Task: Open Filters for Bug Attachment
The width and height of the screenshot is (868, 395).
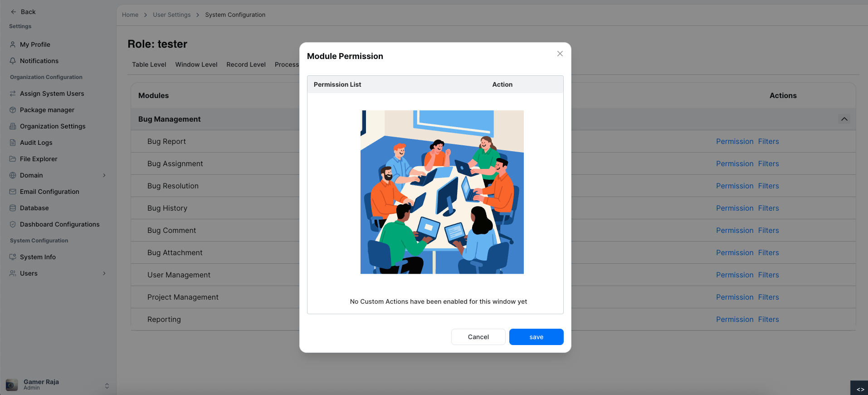Action: tap(769, 253)
